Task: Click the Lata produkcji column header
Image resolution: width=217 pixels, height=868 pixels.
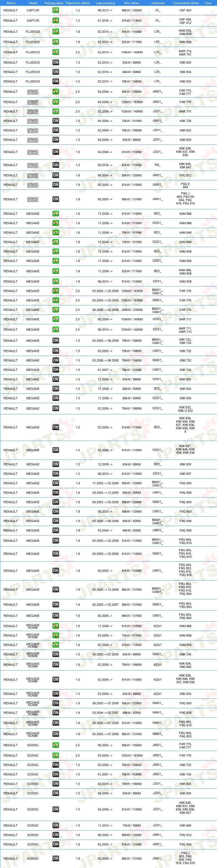Action: (x=105, y=3)
